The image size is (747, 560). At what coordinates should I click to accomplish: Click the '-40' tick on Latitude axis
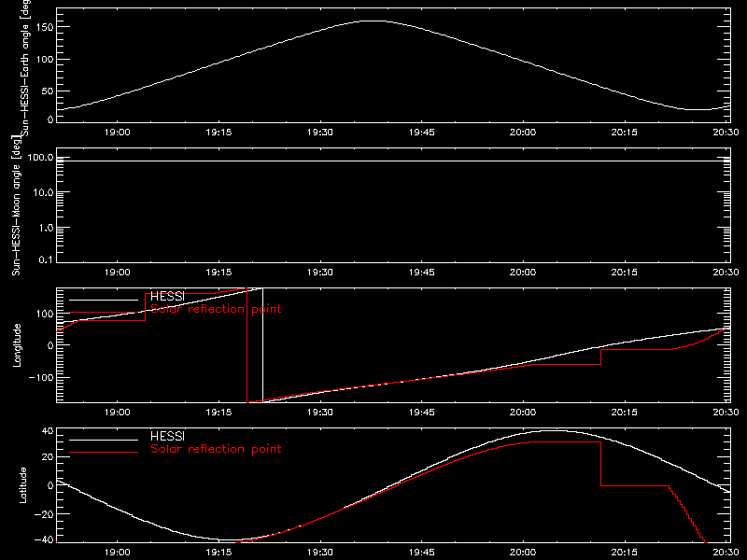[x=44, y=540]
